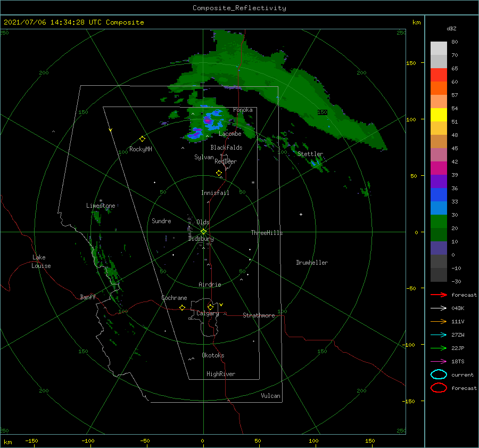Screen dimensions: 479x448
Task: Click the Composite_Reflectivity title
Action: pos(240,8)
